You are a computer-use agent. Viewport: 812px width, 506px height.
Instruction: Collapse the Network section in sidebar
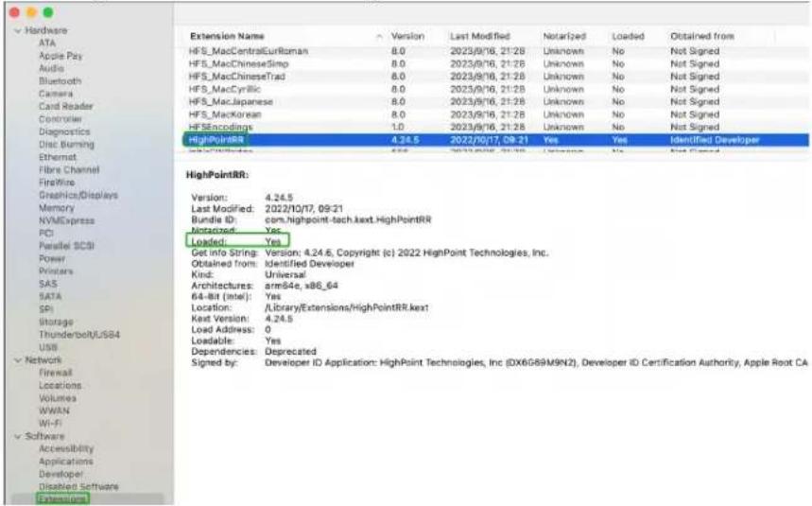tap(18, 360)
